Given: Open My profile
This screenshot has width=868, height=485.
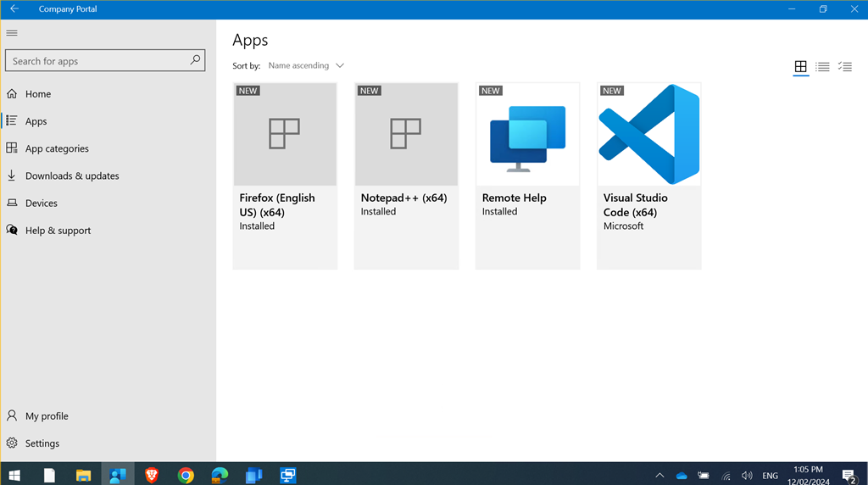Looking at the screenshot, I should (47, 416).
